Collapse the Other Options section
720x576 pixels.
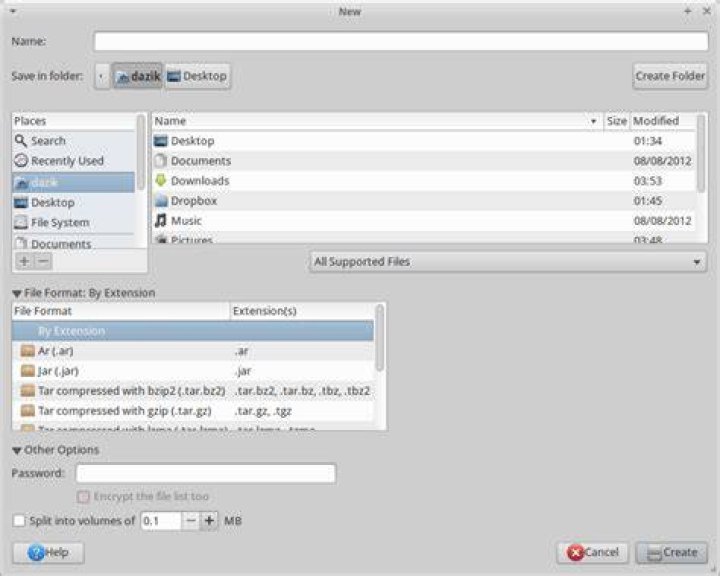pyautogui.click(x=17, y=450)
